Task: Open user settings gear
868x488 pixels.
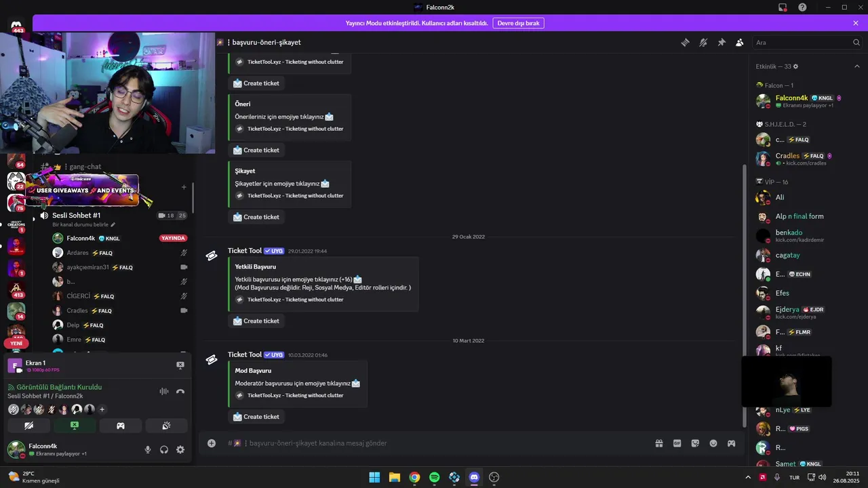Action: [x=180, y=449]
